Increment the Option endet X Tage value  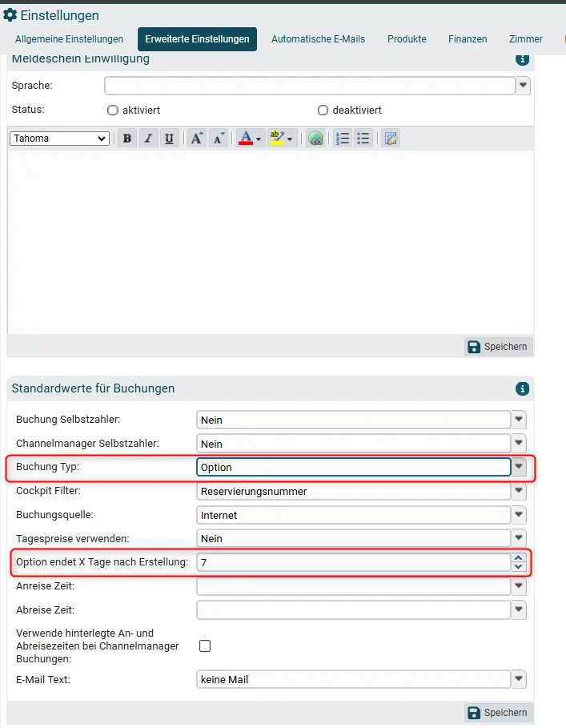pos(519,557)
